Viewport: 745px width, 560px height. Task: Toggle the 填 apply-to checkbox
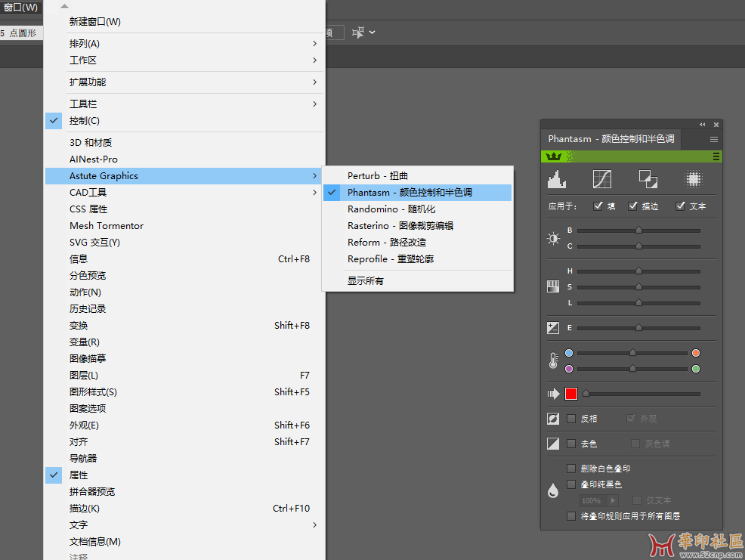coord(598,206)
